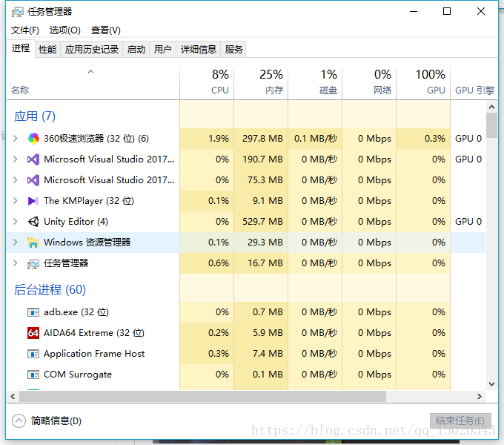Viewport: 504px width, 445px height.
Task: Click the 360极速浏览器 browser icon
Action: pyautogui.click(x=33, y=139)
